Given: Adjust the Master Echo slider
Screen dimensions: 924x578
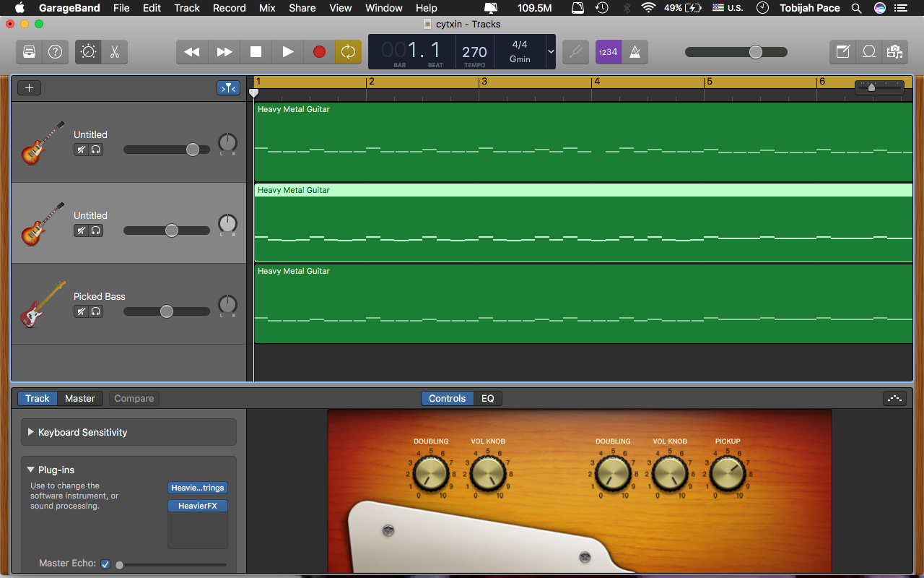Looking at the screenshot, I should [x=171, y=565].
